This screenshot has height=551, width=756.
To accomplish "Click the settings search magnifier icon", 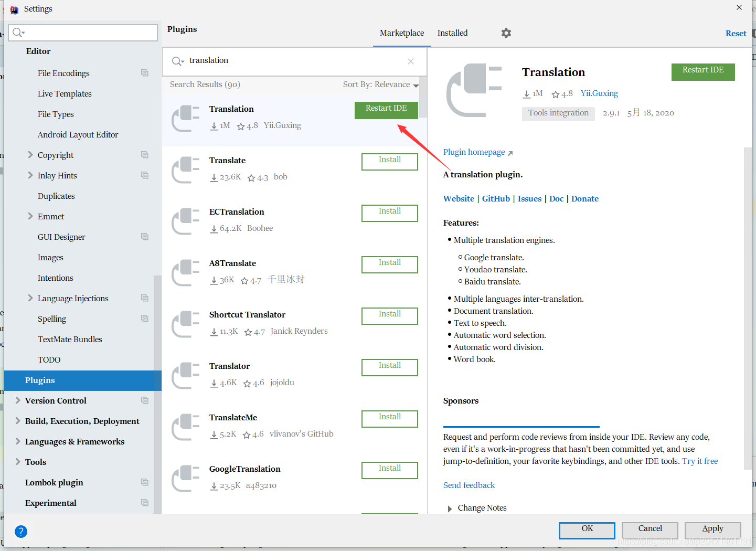I will 19,33.
